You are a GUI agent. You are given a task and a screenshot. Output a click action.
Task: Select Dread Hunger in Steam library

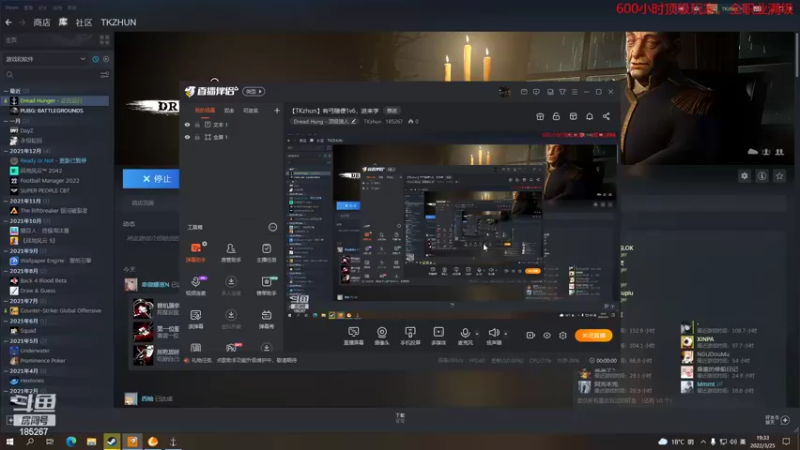[x=55, y=101]
